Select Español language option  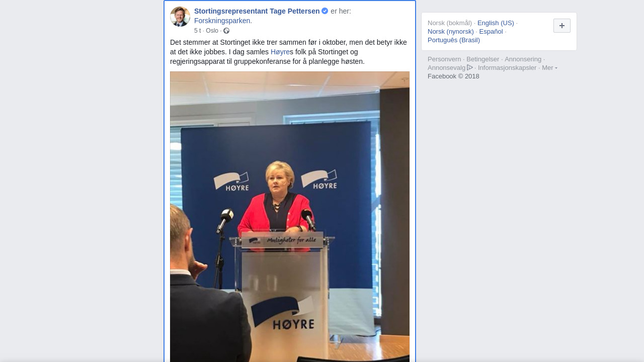click(x=491, y=32)
